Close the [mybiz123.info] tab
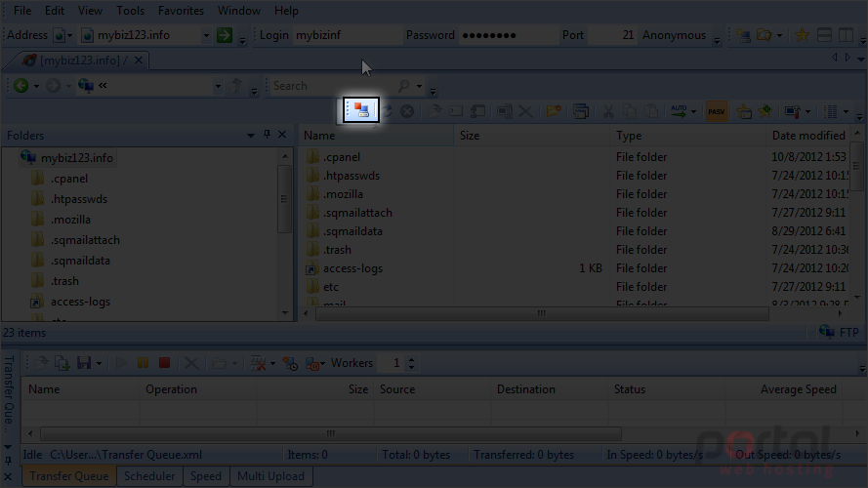868x488 pixels. pyautogui.click(x=139, y=60)
